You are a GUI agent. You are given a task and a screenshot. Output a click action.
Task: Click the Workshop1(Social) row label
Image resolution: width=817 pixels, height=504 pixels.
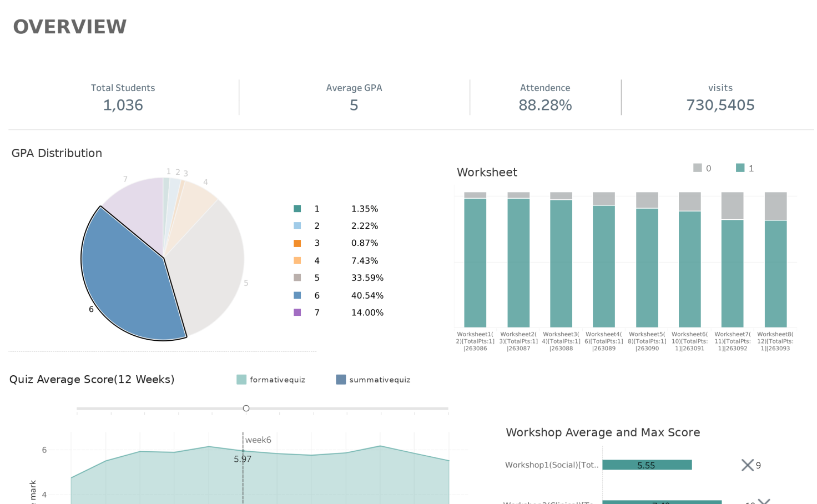click(x=552, y=465)
